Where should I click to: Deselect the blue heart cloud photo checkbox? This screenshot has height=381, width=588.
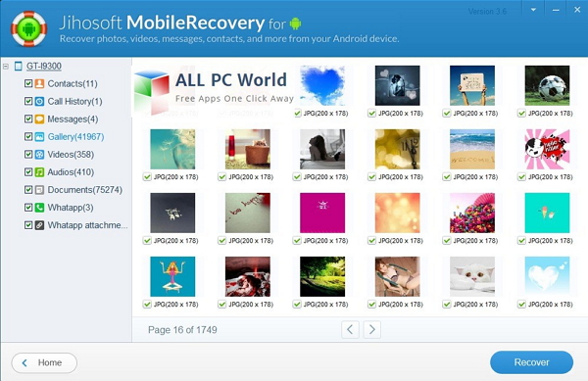[297, 114]
